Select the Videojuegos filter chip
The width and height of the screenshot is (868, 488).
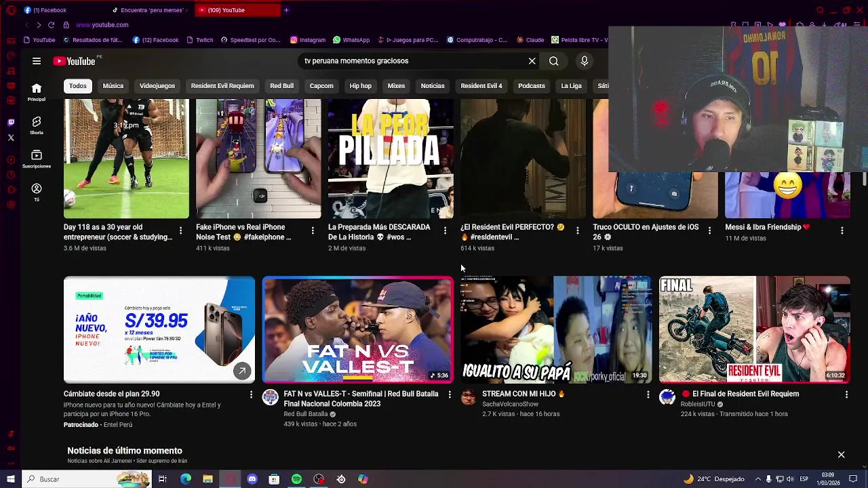157,86
